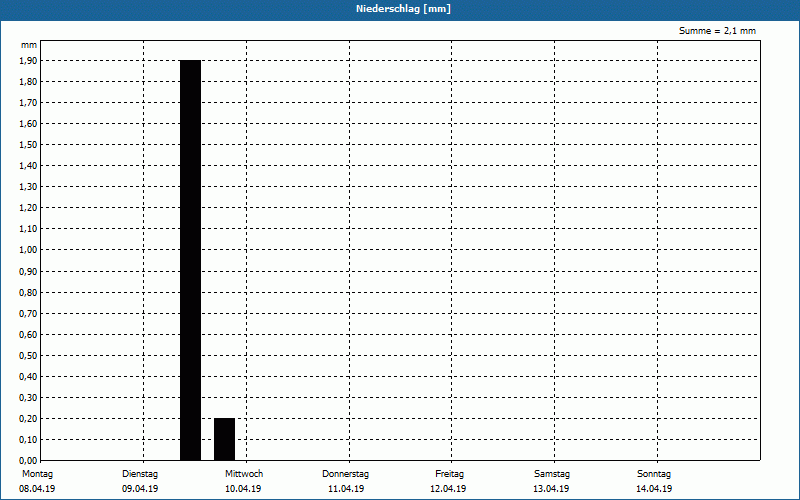Click the Dienstag day label
Screen dimensions: 800x500
click(x=140, y=474)
